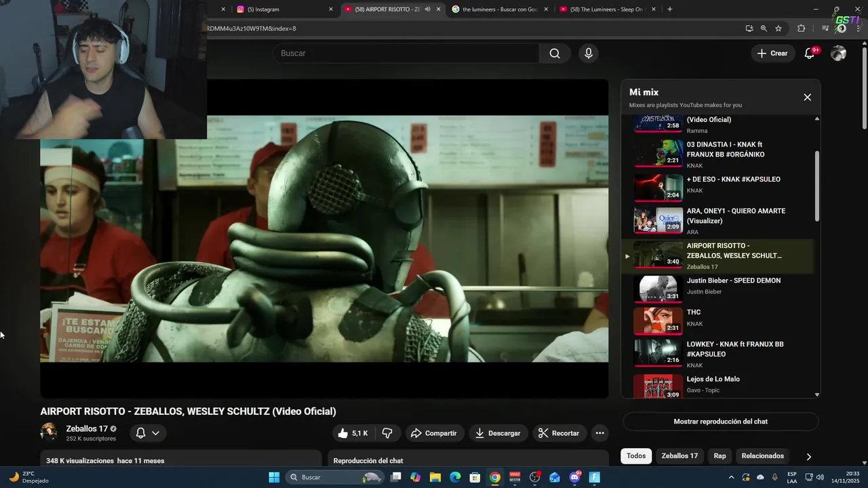
Task: Play LOWKEY - KNAK ft FRANUX BB thumbnail
Action: point(658,352)
